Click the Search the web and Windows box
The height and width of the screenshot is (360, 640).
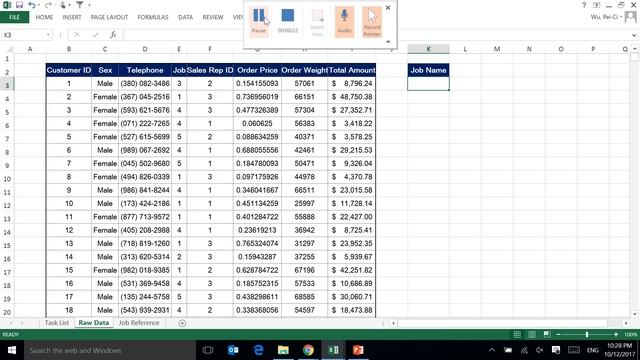[x=109, y=350]
